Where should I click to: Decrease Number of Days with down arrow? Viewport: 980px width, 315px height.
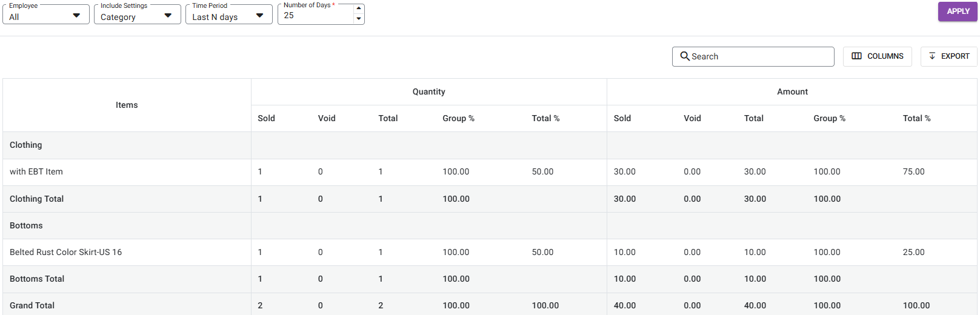[359, 19]
